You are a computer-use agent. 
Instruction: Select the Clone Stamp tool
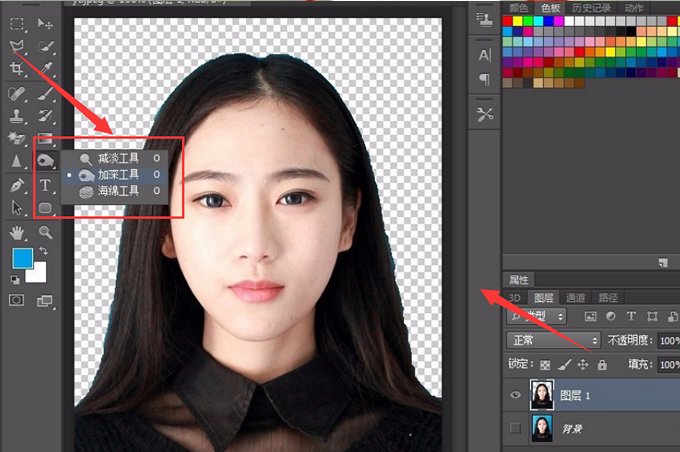tap(16, 116)
